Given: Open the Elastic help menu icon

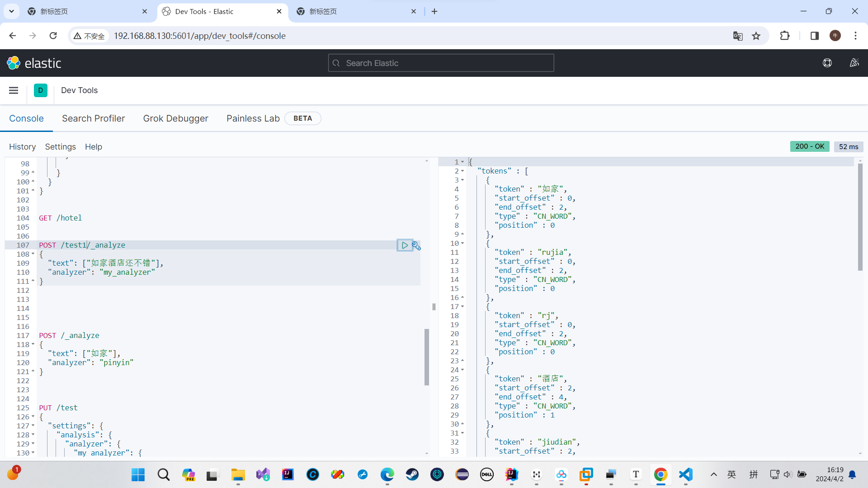Looking at the screenshot, I should pos(827,63).
